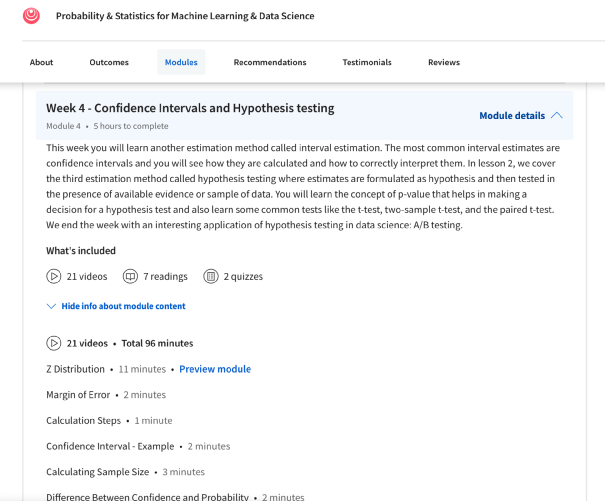The image size is (605, 501).
Task: Click the quizzes list icon
Action: tap(210, 276)
